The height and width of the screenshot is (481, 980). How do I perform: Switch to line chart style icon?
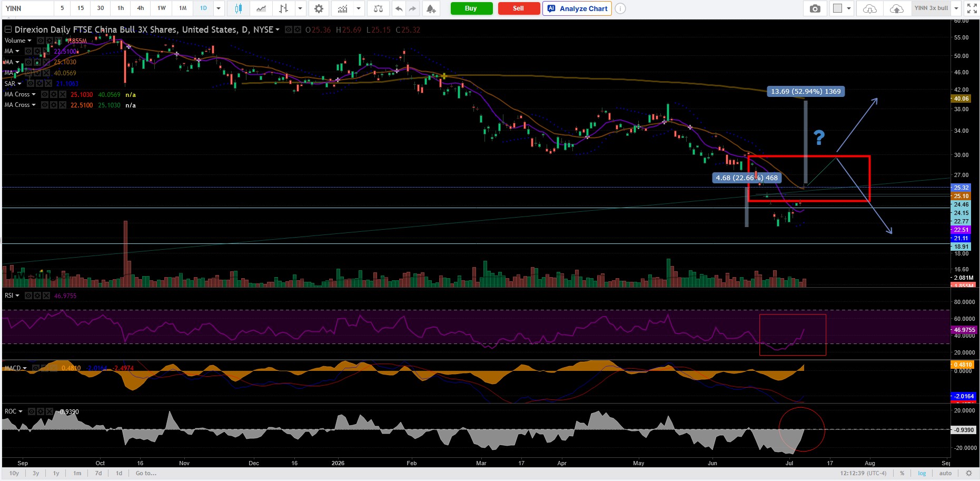[x=261, y=8]
